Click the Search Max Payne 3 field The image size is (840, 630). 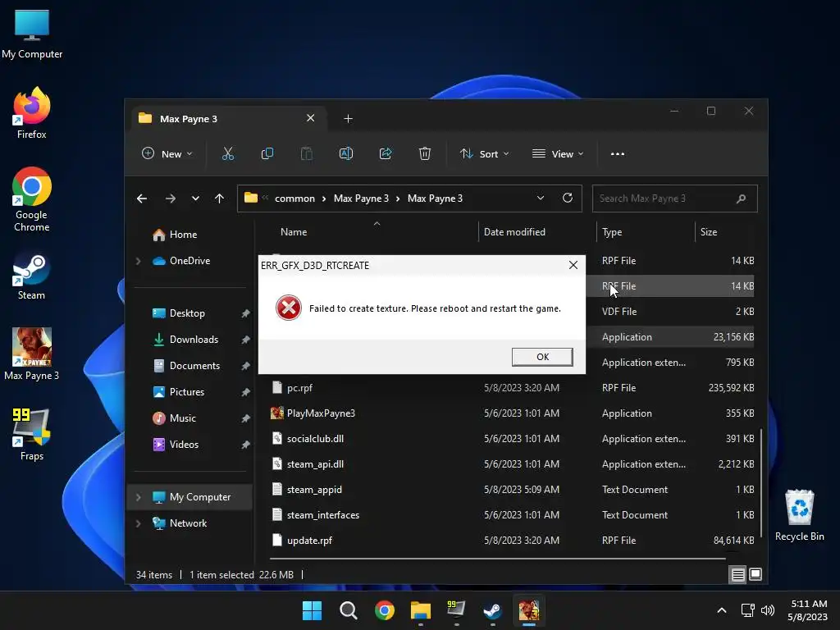674,199
